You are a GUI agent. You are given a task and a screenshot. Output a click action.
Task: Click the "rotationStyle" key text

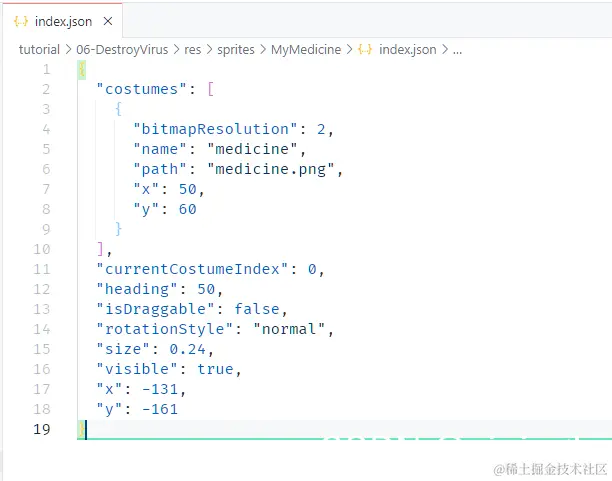coord(164,329)
